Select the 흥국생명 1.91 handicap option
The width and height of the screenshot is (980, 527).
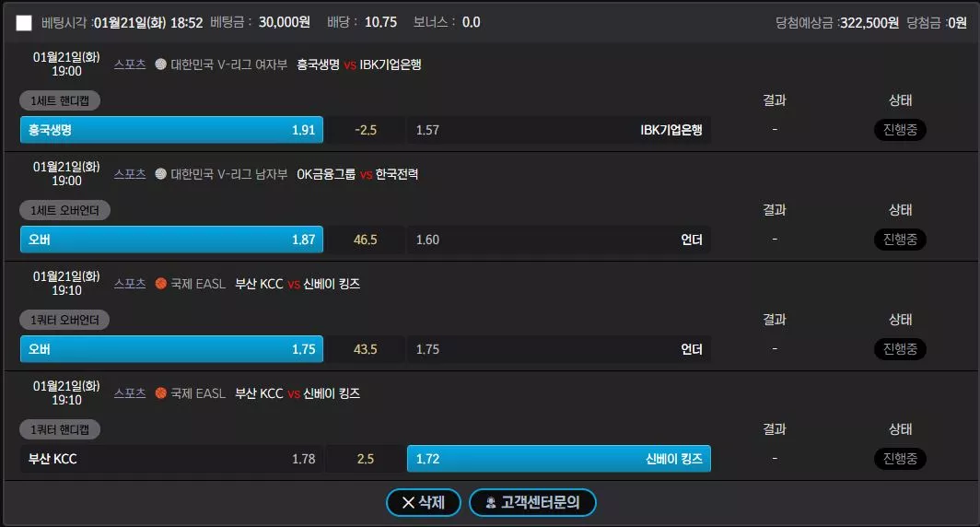click(x=172, y=130)
